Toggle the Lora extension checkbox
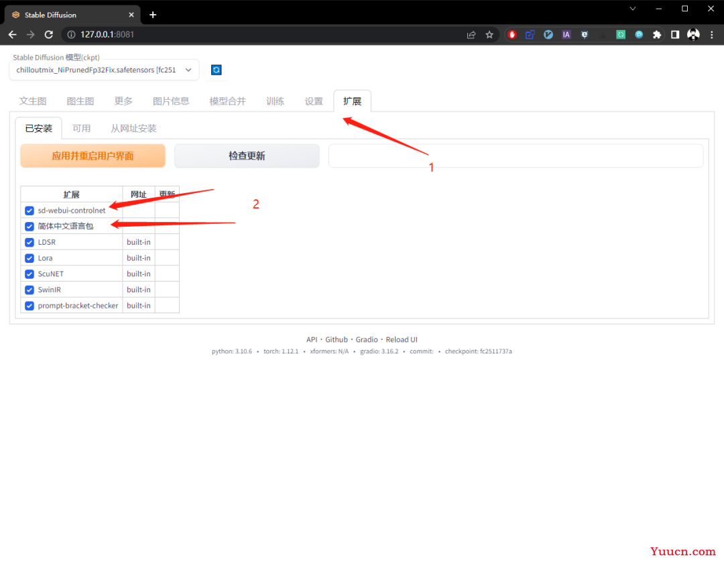724x588 pixels. tap(29, 258)
